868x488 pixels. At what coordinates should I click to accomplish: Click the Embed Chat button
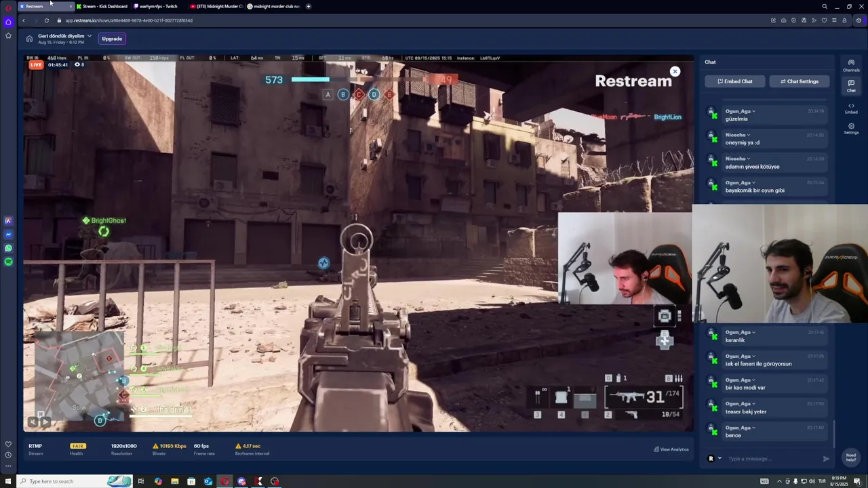pyautogui.click(x=735, y=81)
